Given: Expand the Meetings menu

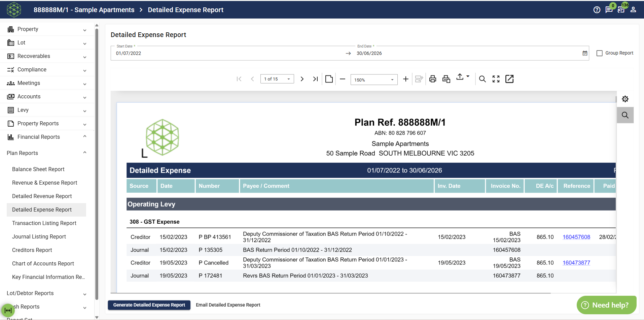Looking at the screenshot, I should [x=47, y=83].
